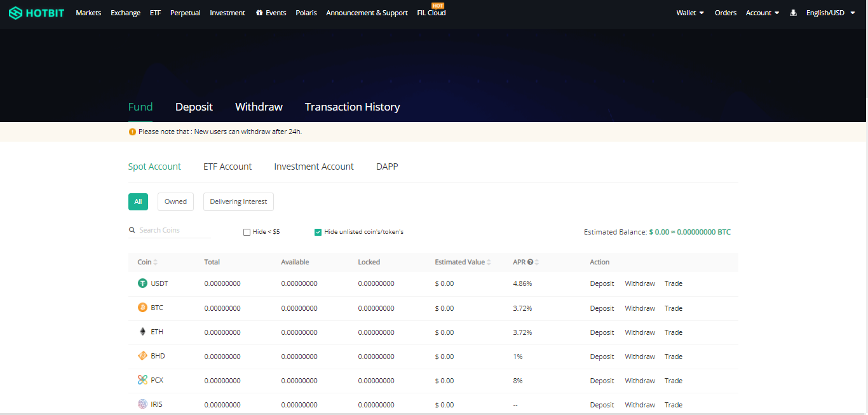The height and width of the screenshot is (415, 868).
Task: Expand the Wallet dropdown menu
Action: [x=690, y=13]
